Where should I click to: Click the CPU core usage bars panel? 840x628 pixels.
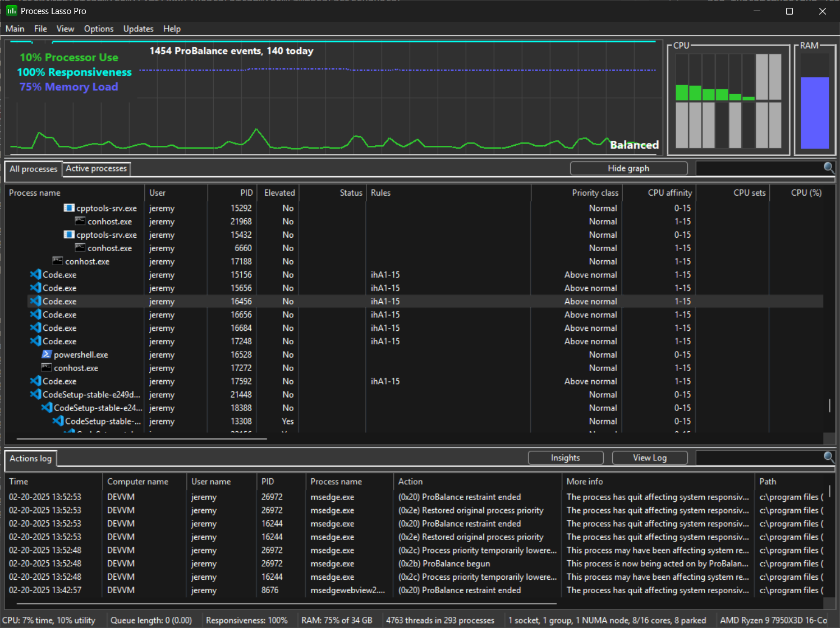[x=728, y=100]
